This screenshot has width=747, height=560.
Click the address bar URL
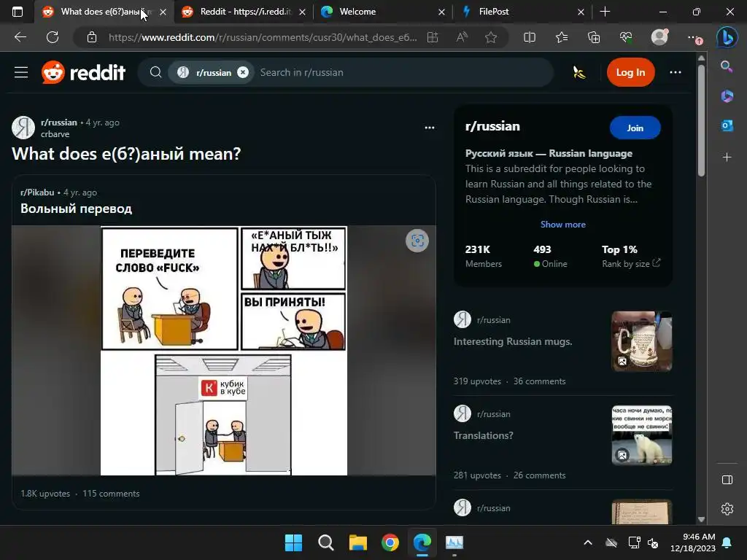click(263, 37)
